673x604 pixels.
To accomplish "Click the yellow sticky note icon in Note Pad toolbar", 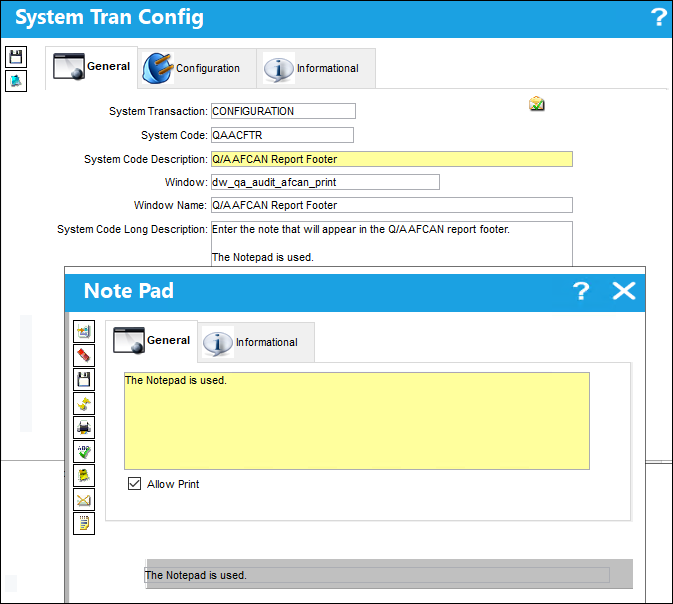I will [84, 476].
